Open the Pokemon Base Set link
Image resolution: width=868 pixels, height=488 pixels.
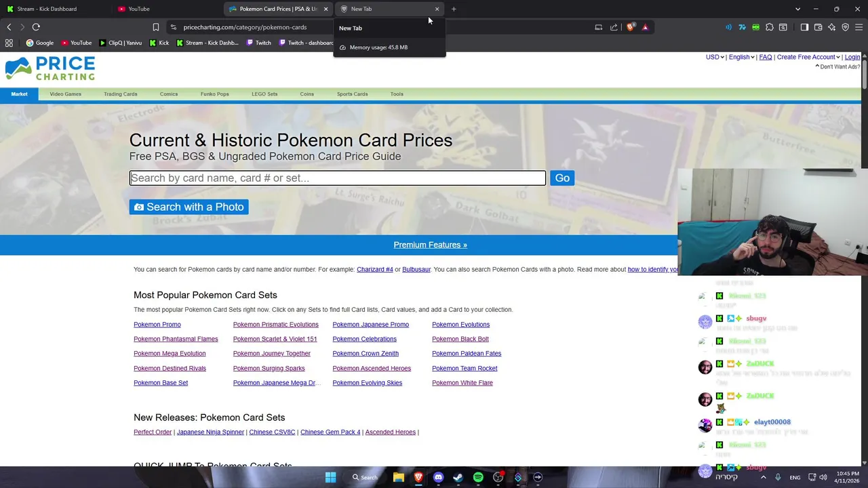point(161,383)
